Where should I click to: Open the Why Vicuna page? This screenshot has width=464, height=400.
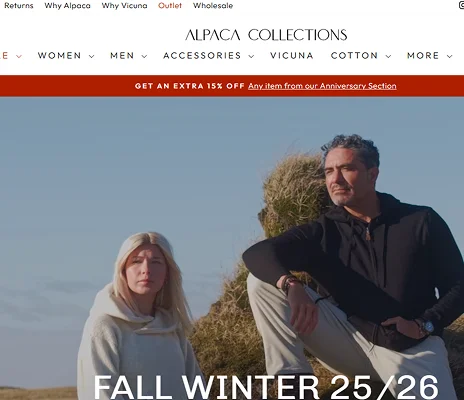[x=124, y=6]
